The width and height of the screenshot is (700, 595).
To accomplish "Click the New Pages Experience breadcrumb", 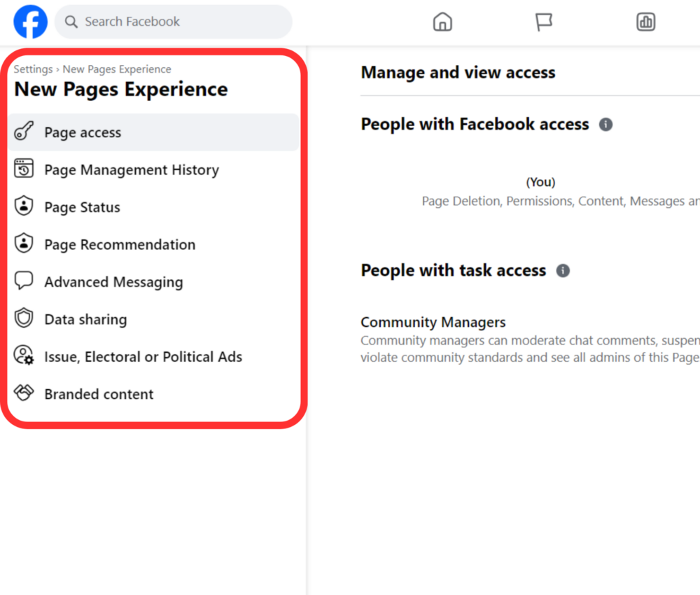I will tap(117, 69).
